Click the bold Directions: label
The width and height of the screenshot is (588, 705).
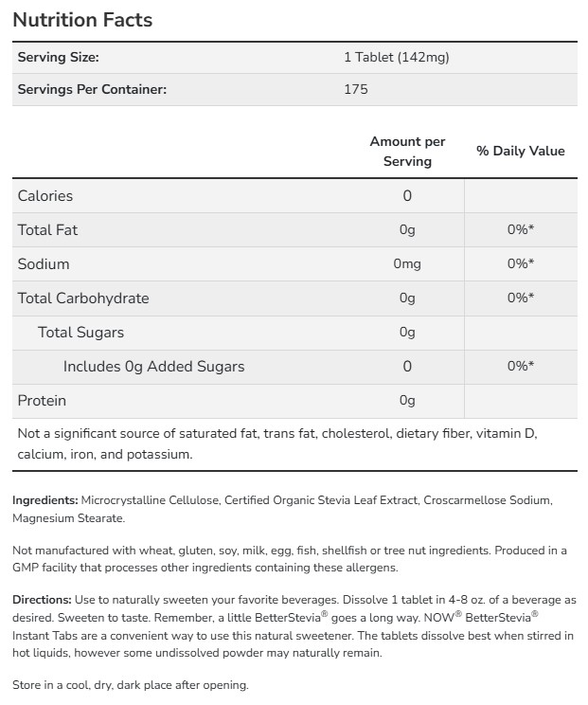pyautogui.click(x=43, y=601)
